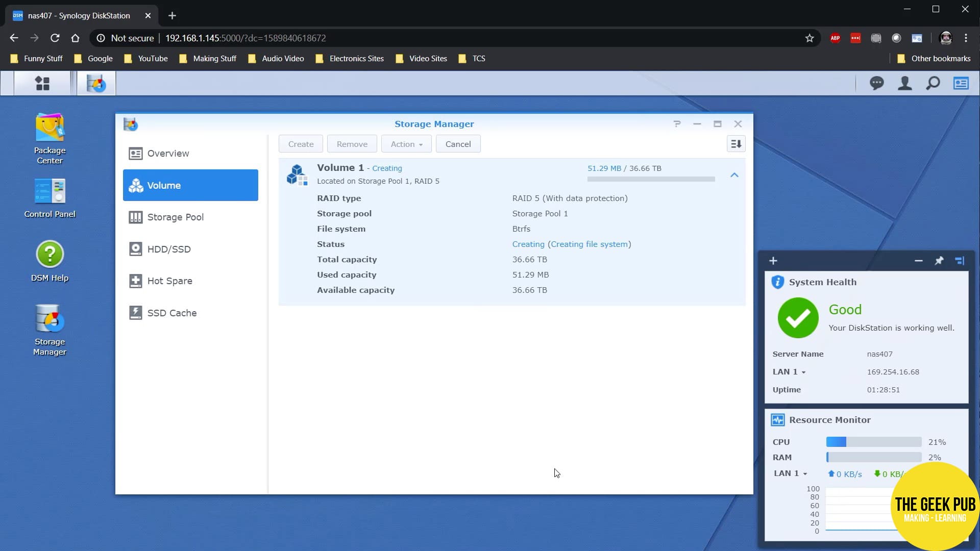Open the Electronics Sites bookmarks folder
Image resolution: width=980 pixels, height=551 pixels.
coord(350,59)
